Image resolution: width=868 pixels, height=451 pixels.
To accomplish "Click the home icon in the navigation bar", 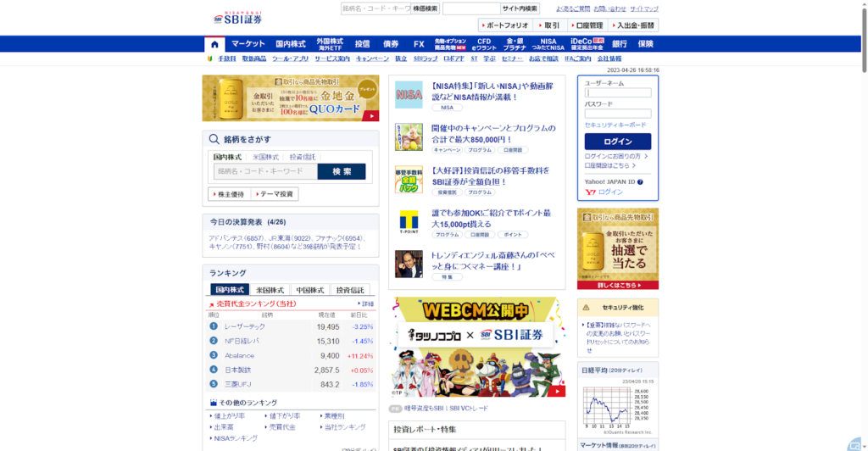I will click(x=214, y=44).
